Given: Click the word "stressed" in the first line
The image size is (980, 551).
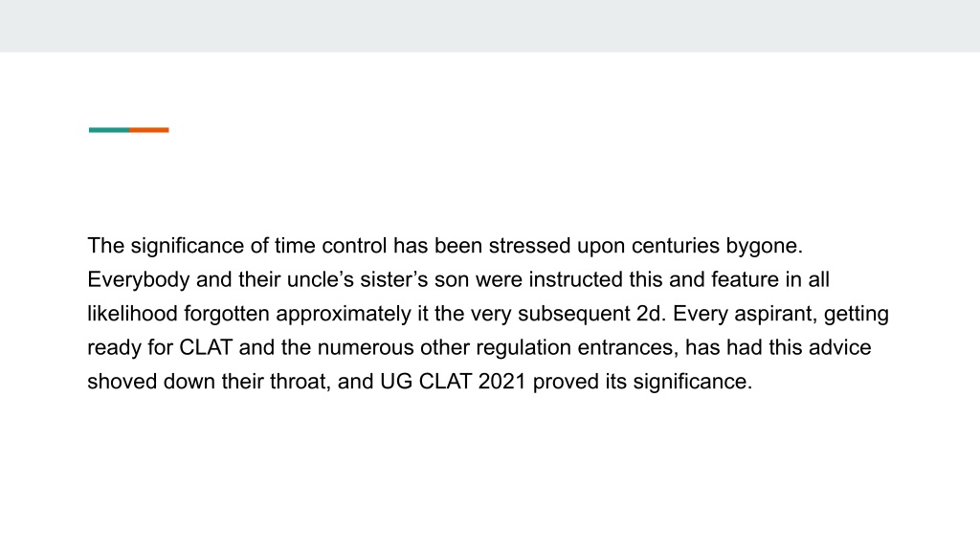Looking at the screenshot, I should (x=529, y=246).
